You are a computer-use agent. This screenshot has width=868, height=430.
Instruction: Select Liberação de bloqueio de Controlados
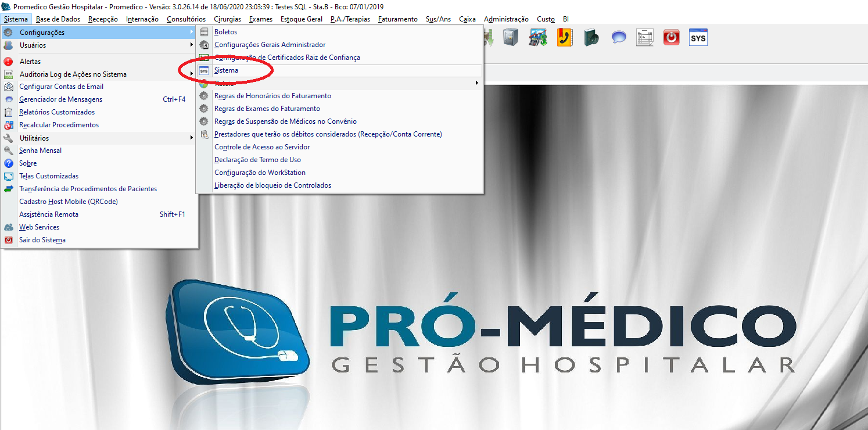pos(339,185)
